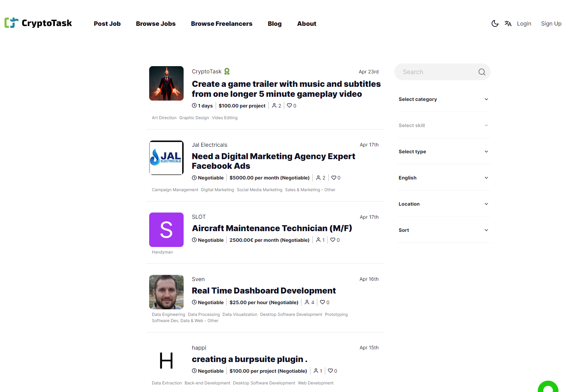Click applicants icon on Real Time Dashboard job
Screen dimensions: 566x392
pos(307,302)
